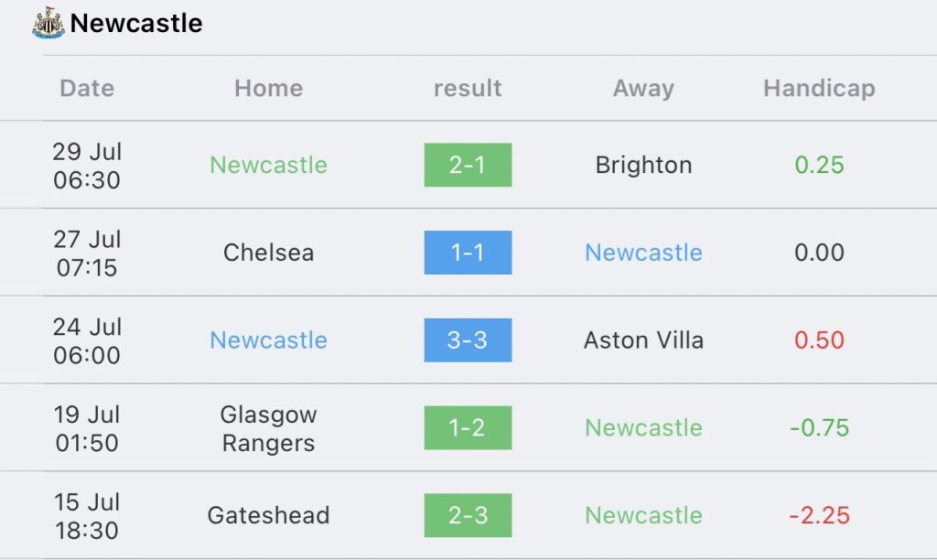937x560 pixels.
Task: Open the Newcastle team title
Action: click(136, 23)
